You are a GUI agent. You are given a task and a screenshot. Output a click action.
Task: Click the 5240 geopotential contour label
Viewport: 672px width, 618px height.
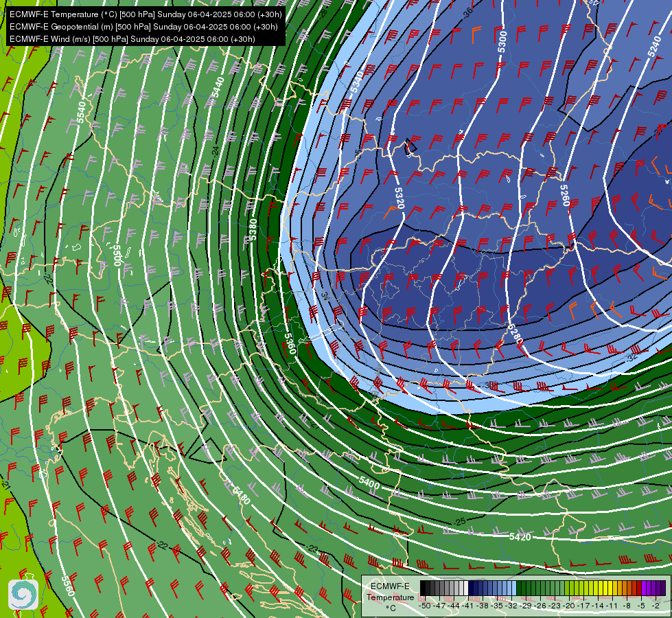pos(654,47)
